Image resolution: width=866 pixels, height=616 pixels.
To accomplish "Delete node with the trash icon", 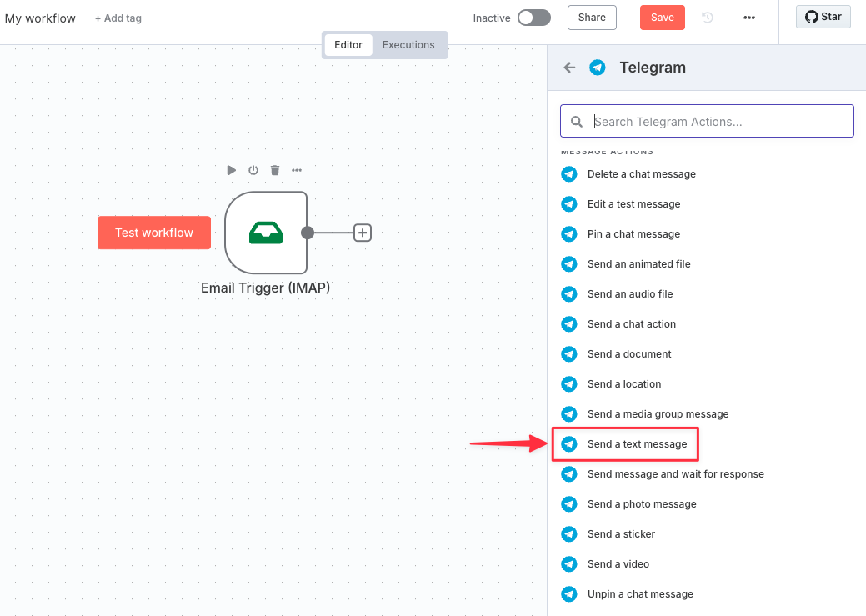I will click(x=275, y=169).
